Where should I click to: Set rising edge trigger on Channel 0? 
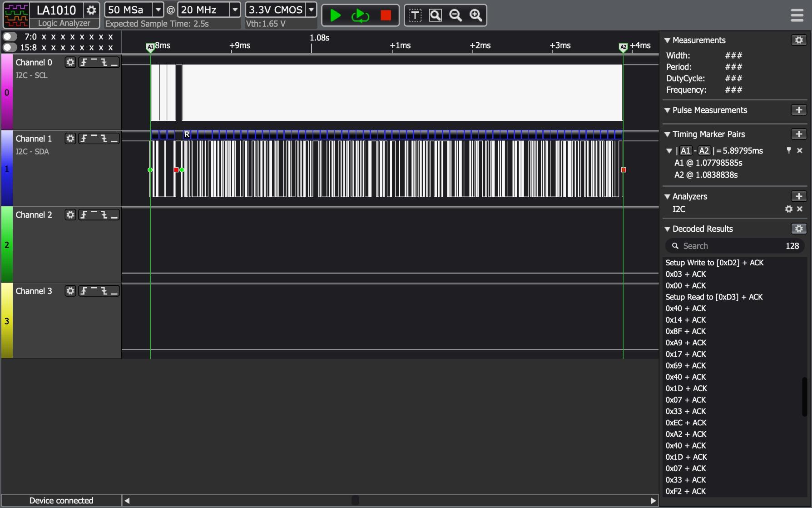click(x=84, y=62)
